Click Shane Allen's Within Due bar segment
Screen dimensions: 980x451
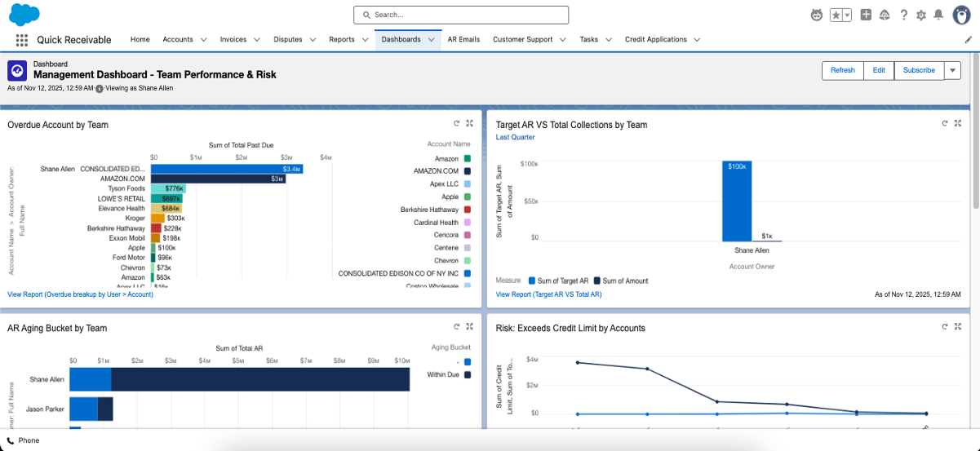click(x=260, y=379)
